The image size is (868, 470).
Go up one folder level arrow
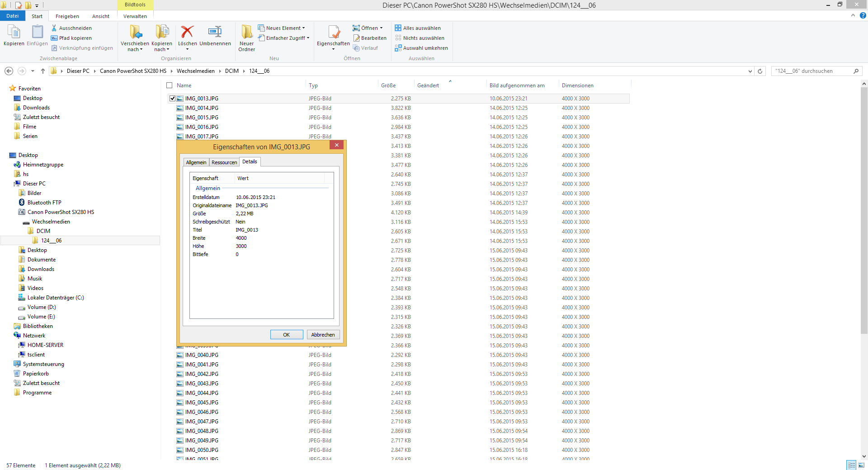click(x=43, y=71)
